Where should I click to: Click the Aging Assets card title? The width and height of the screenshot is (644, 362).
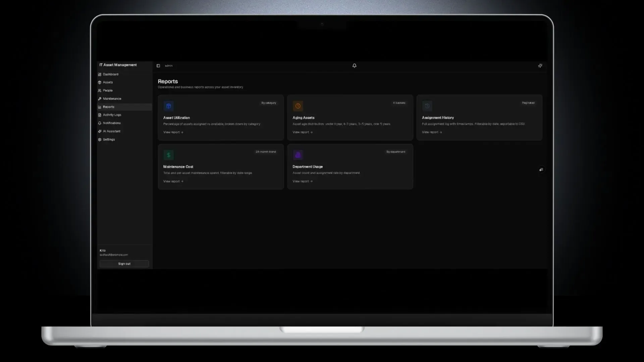point(304,118)
